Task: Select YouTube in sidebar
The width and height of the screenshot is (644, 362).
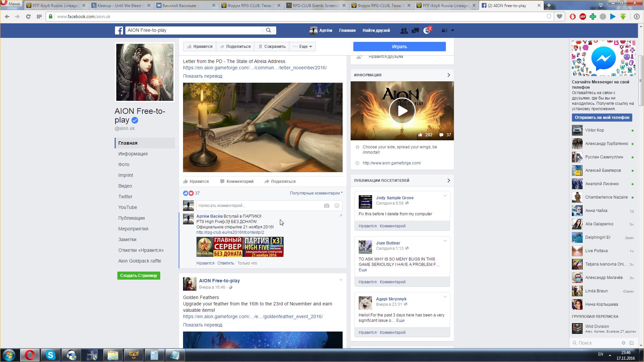Action: click(x=127, y=207)
